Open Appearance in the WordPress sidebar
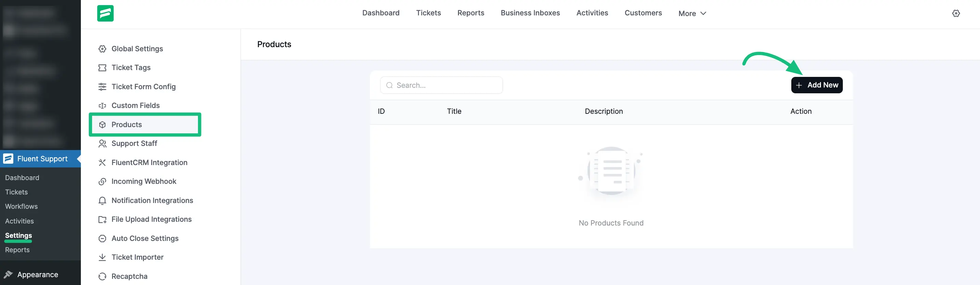Image resolution: width=980 pixels, height=285 pixels. (38, 274)
